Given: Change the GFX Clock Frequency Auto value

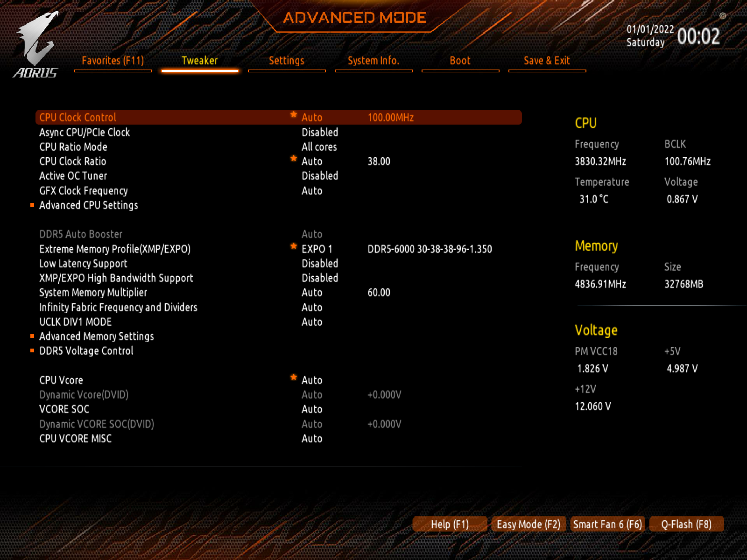Looking at the screenshot, I should [x=312, y=191].
